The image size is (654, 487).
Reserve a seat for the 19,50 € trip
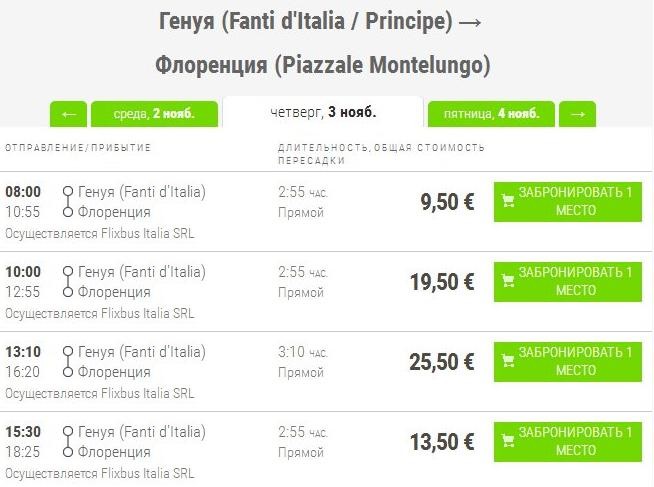(x=568, y=281)
